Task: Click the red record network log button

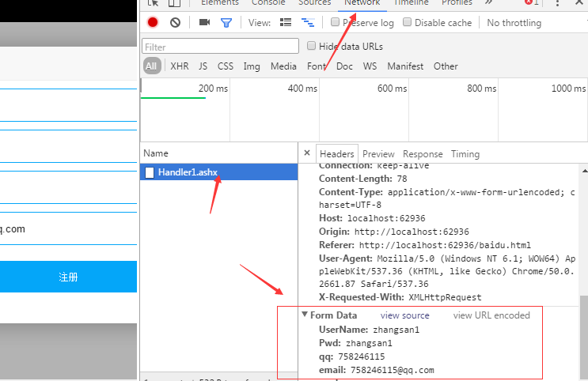Action: [x=153, y=23]
